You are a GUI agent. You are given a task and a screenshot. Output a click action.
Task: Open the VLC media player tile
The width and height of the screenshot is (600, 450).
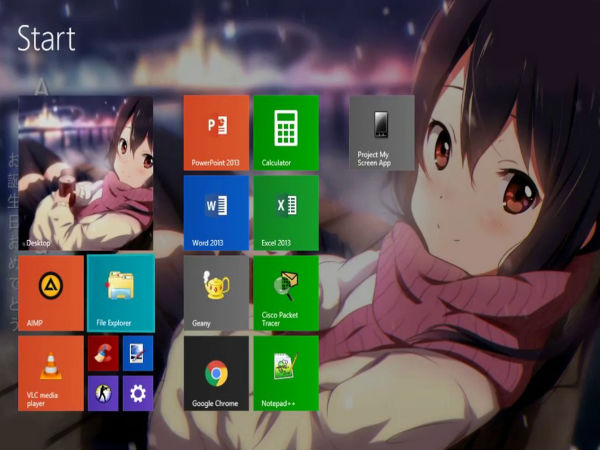[x=51, y=372]
